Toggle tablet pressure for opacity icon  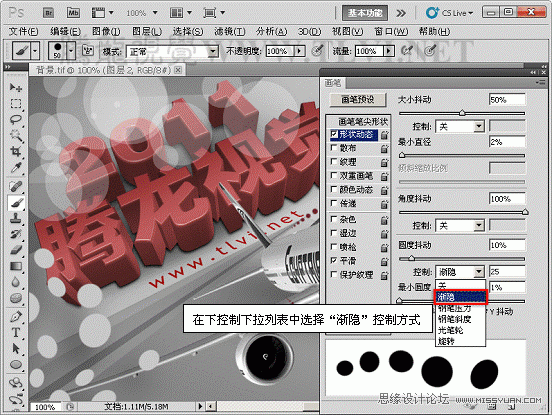coord(318,51)
